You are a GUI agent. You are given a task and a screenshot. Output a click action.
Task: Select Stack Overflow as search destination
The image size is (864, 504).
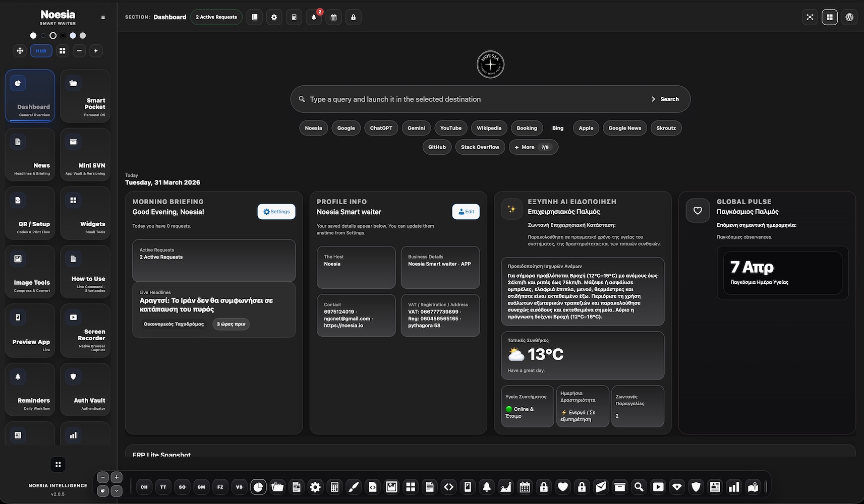tap(480, 147)
